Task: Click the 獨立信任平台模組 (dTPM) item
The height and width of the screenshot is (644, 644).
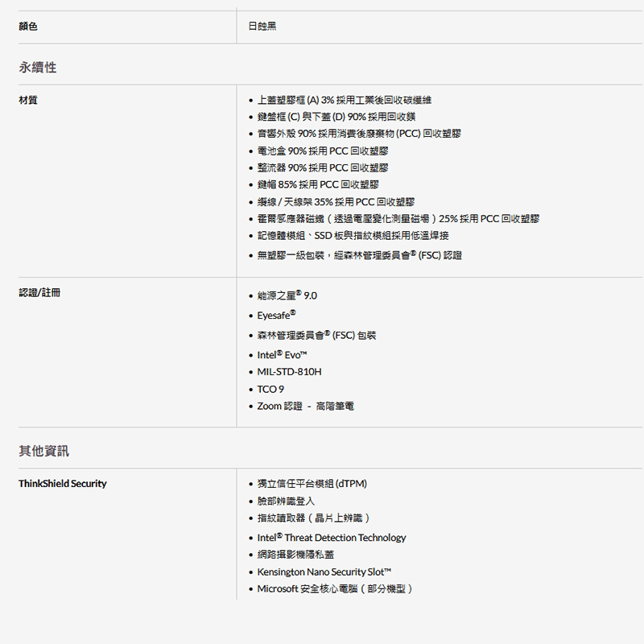Action: (x=312, y=484)
